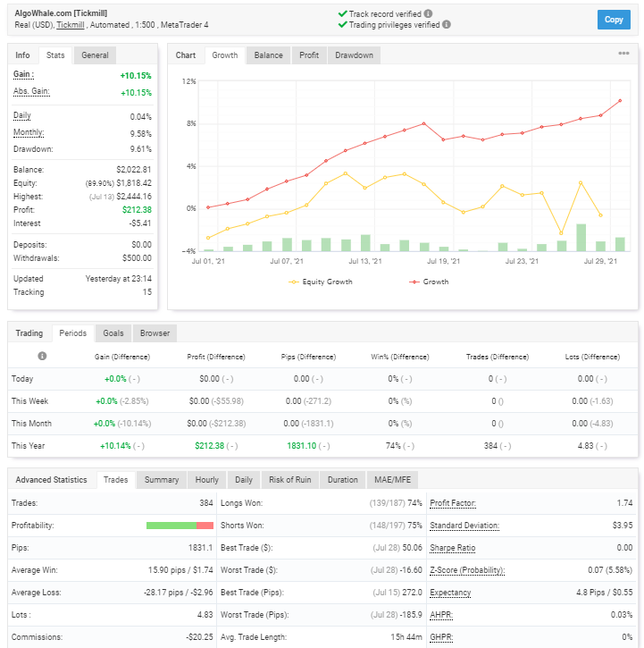644x648 pixels.
Task: Click the Gain label
Action: click(x=23, y=75)
